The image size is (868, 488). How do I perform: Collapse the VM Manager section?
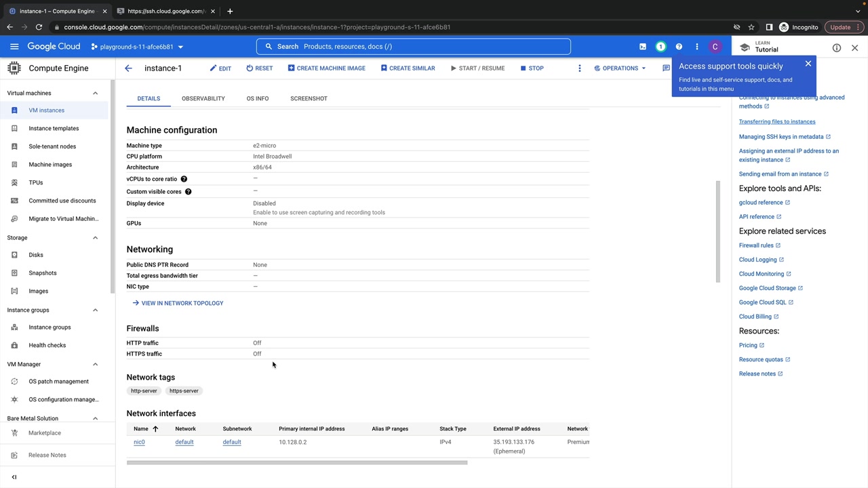pyautogui.click(x=95, y=365)
